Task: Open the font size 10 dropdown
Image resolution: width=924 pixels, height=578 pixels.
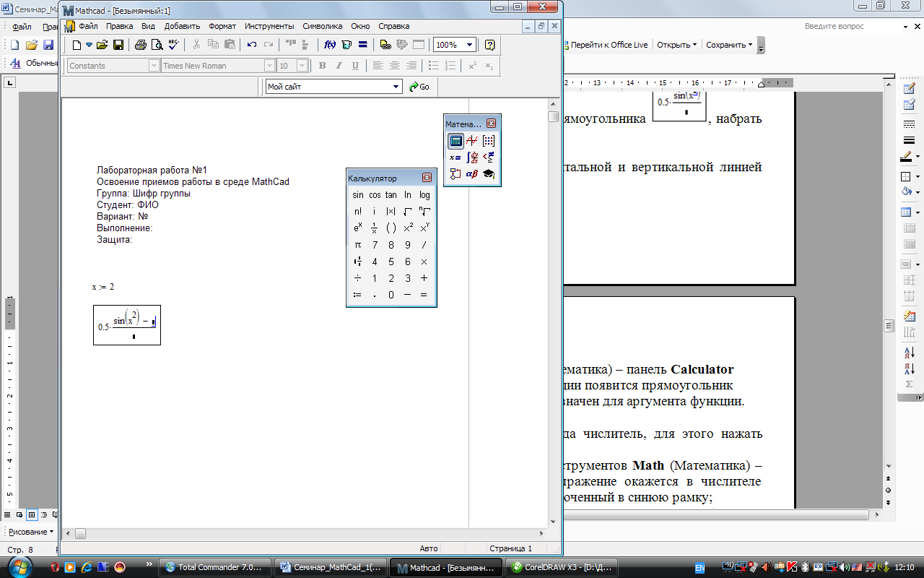Action: point(303,66)
